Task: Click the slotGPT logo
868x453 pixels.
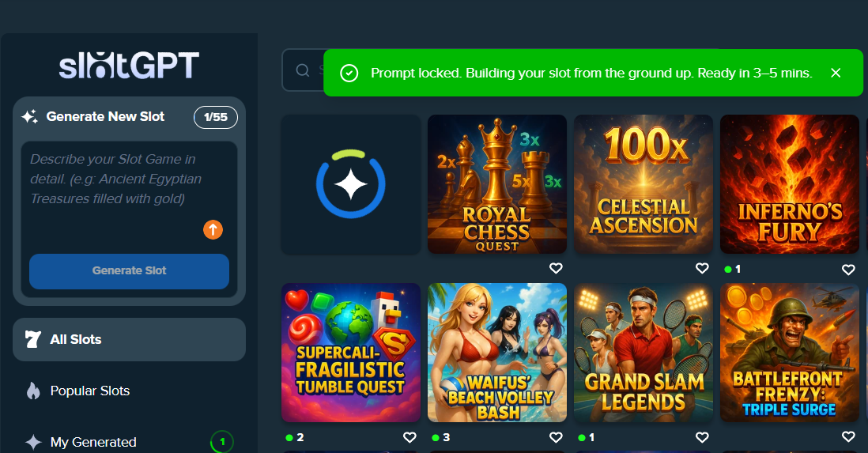Action: [129, 66]
